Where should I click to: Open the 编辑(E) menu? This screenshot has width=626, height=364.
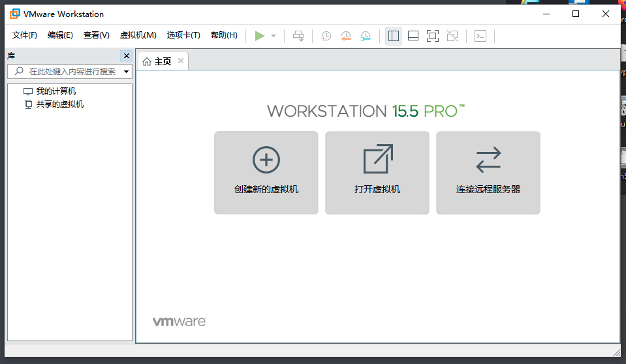[x=60, y=35]
